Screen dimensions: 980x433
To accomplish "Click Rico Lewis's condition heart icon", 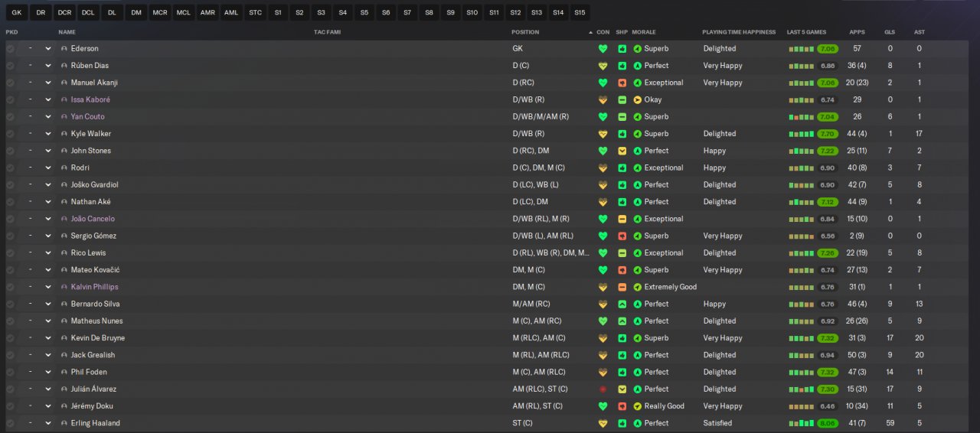I will tap(603, 252).
